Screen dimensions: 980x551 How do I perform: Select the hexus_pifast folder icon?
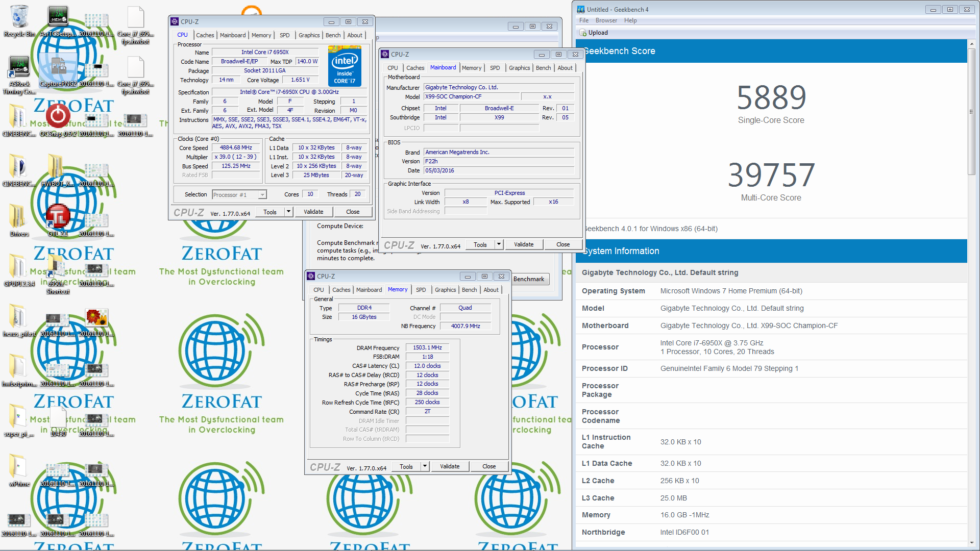[x=17, y=316]
